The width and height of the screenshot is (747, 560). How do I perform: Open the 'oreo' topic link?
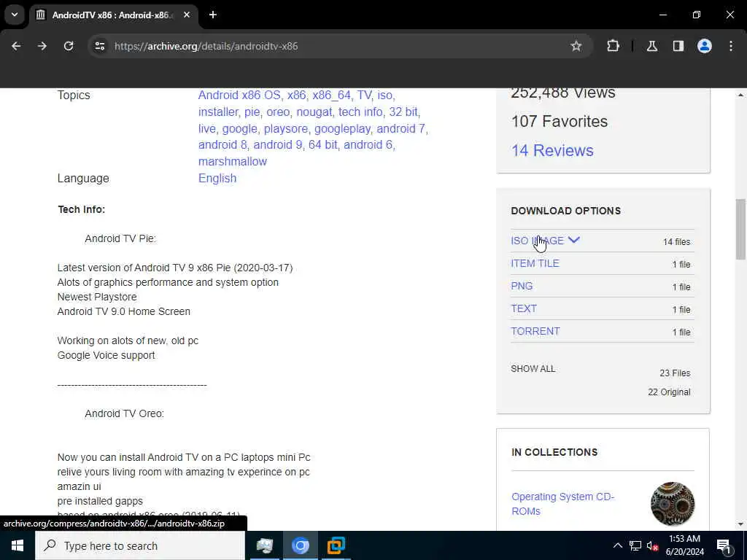tap(278, 112)
